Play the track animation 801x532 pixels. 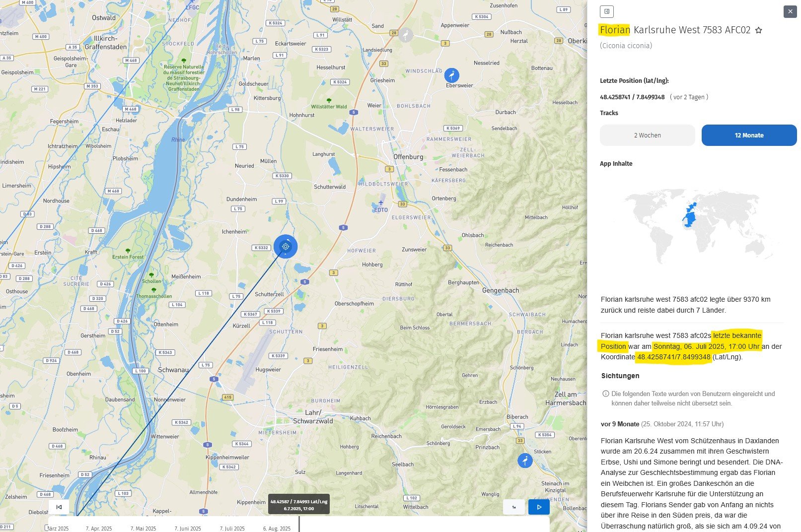[539, 507]
